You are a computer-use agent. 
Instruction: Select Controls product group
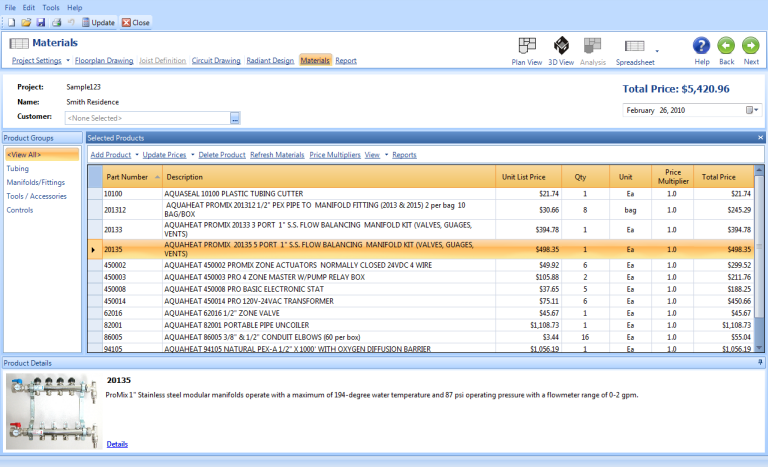click(x=20, y=210)
